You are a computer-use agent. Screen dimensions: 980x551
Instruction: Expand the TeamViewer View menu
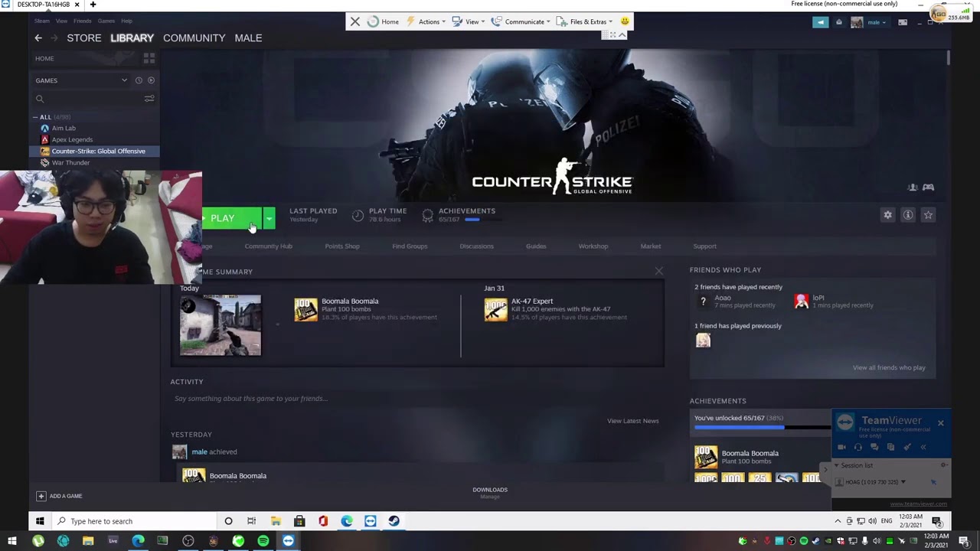tap(468, 21)
